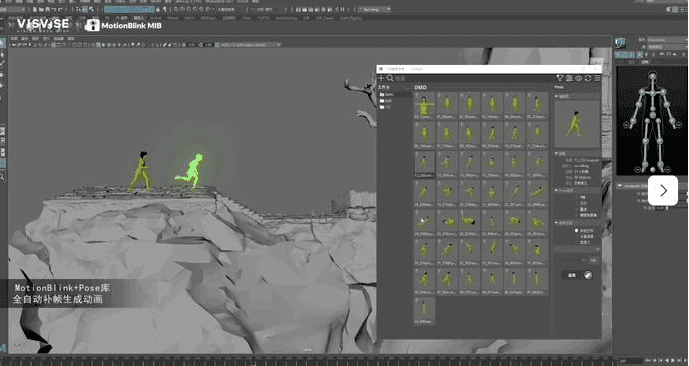The height and width of the screenshot is (366, 689).
Task: Click the sort list icon beside the funnel
Action: click(569, 78)
